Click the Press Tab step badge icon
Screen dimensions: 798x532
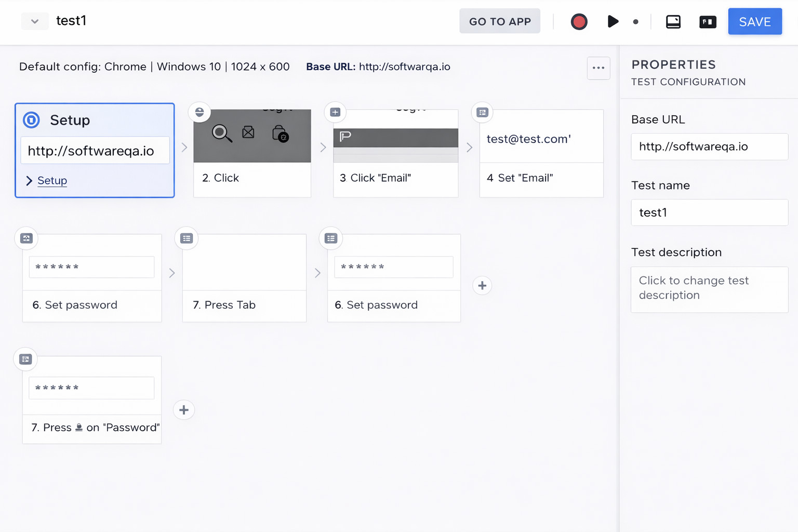coord(187,238)
